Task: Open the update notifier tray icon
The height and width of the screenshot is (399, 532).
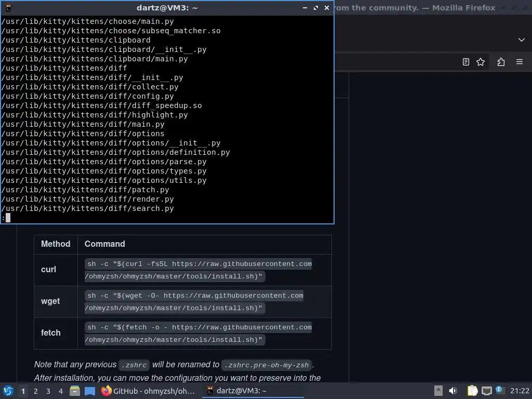Action: (x=500, y=390)
